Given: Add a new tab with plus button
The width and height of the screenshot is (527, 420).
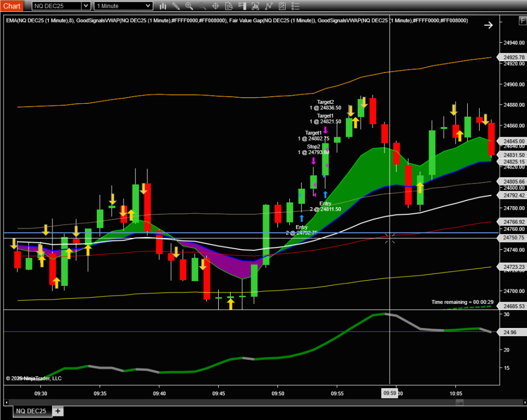Looking at the screenshot, I should pos(58,411).
